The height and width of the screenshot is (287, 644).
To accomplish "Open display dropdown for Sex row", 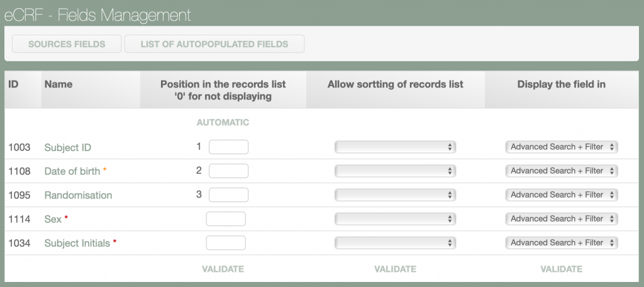I will point(562,219).
